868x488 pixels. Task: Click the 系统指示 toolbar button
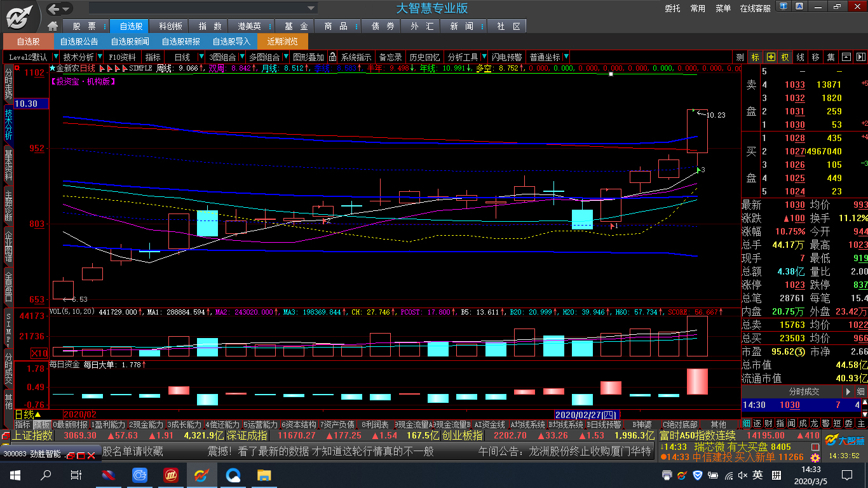(356, 57)
